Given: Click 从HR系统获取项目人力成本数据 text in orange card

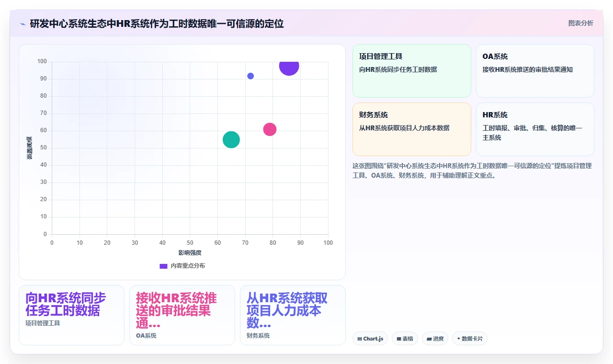Looking at the screenshot, I should (x=404, y=128).
